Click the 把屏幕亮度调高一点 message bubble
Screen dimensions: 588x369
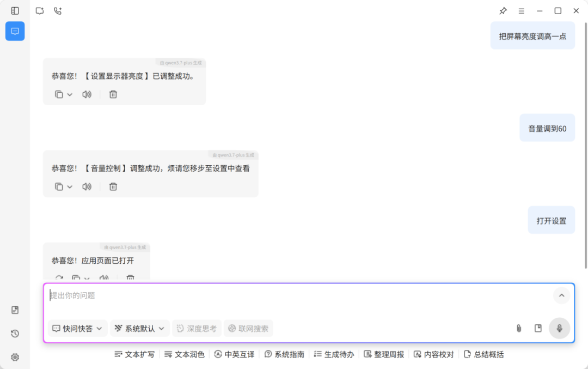(532, 36)
